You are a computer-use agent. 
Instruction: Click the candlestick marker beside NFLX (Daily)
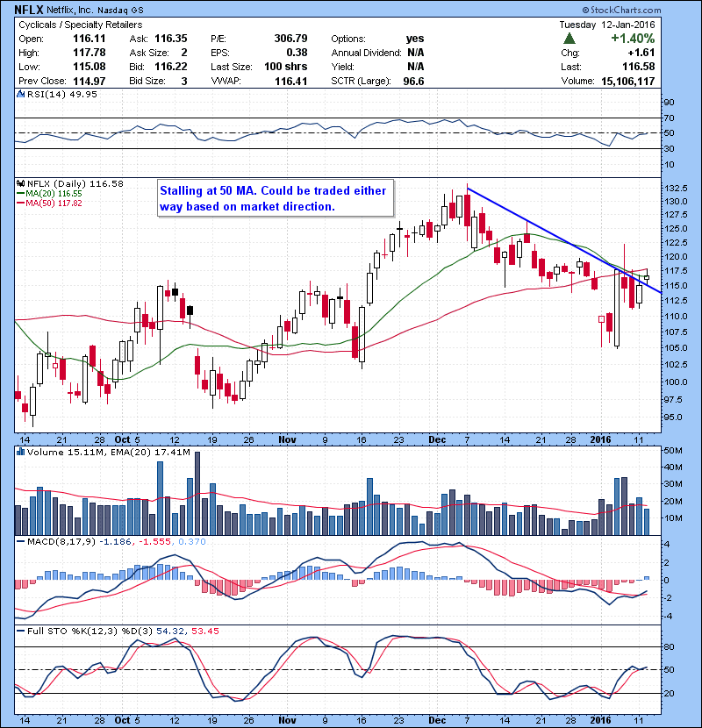[x=21, y=184]
